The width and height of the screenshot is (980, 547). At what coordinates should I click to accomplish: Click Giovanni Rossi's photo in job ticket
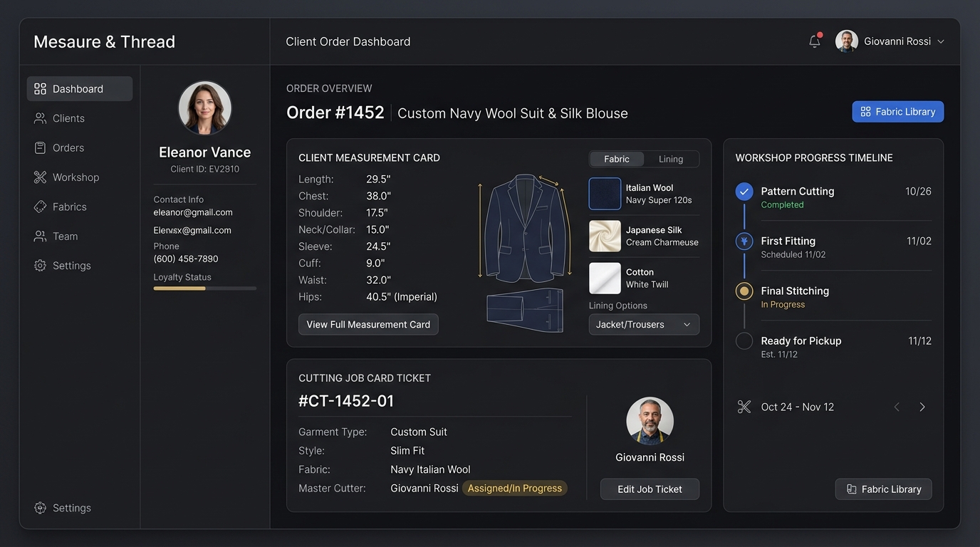pyautogui.click(x=650, y=421)
